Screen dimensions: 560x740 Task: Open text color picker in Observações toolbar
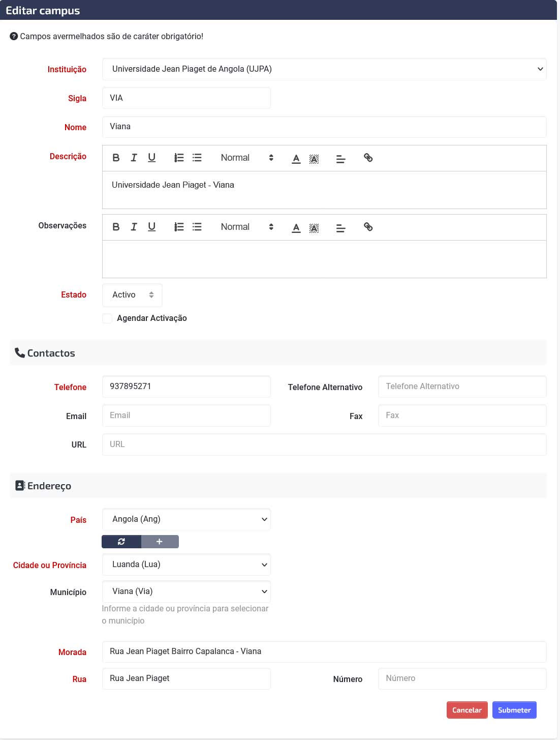pyautogui.click(x=296, y=228)
